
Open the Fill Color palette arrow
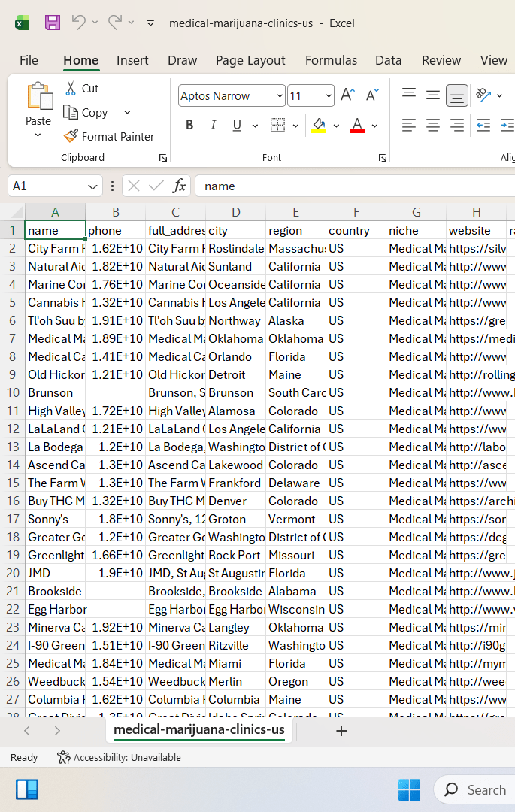(336, 126)
